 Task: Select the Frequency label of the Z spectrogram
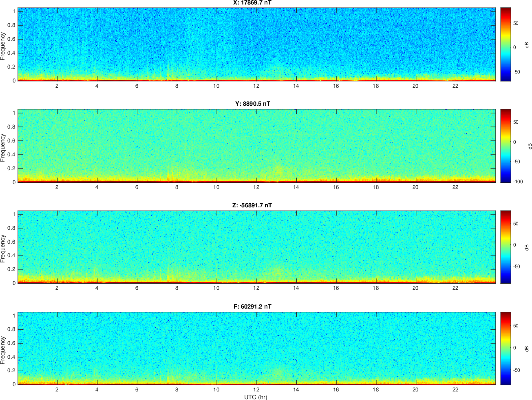pyautogui.click(x=3, y=249)
